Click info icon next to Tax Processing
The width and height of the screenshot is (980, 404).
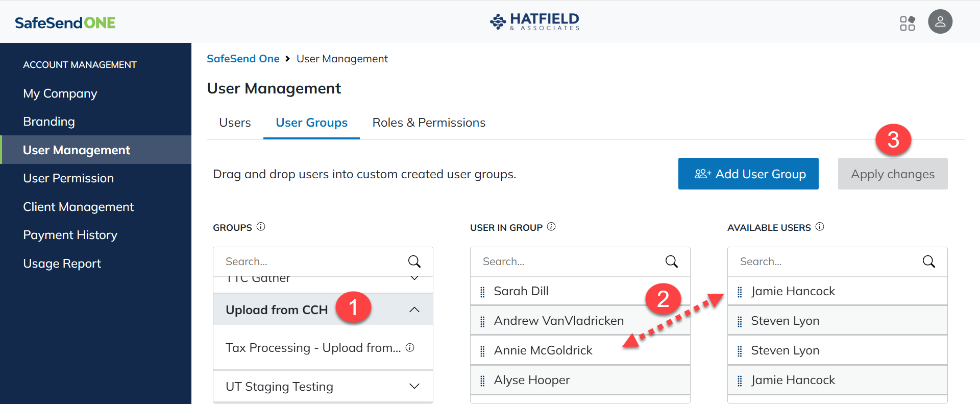click(410, 348)
